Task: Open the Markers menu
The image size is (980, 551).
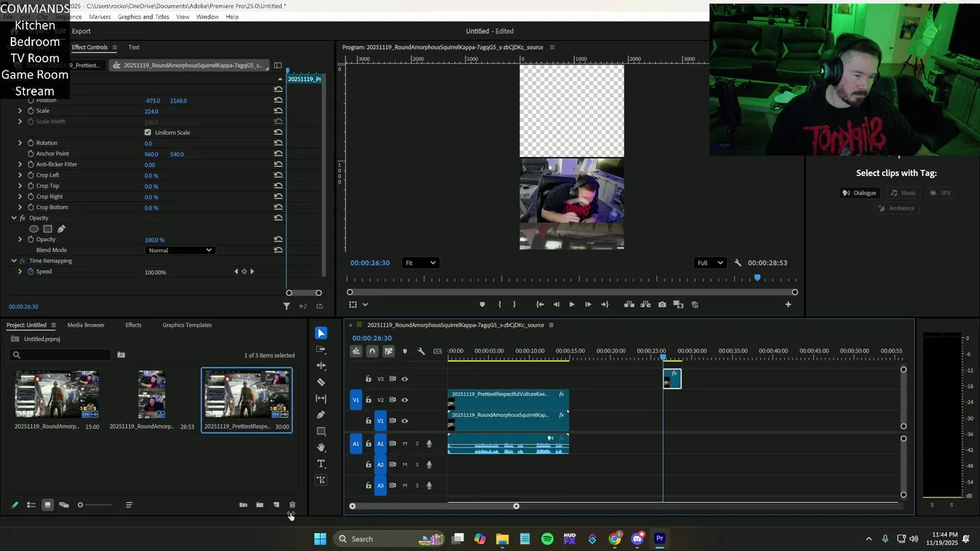Action: [x=100, y=17]
